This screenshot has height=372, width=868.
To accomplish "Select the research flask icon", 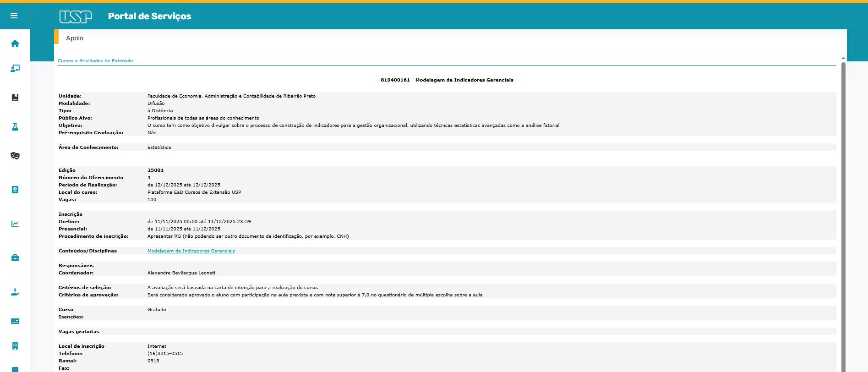I will tap(15, 127).
